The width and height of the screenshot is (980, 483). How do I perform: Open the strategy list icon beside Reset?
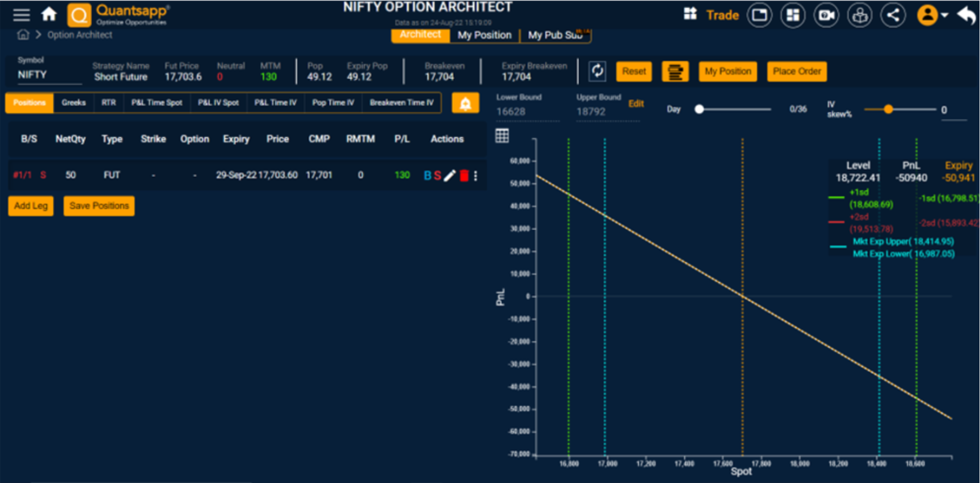tap(675, 71)
